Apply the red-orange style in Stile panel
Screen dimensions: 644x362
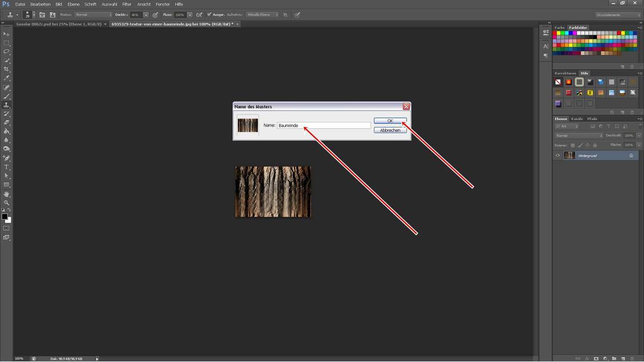click(x=568, y=82)
